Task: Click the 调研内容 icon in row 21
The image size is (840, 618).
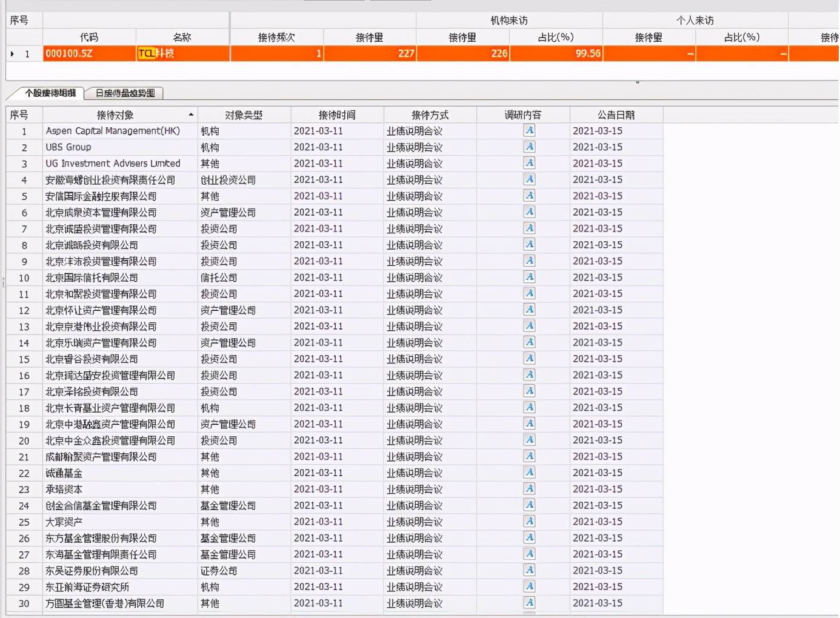Action: point(529,456)
